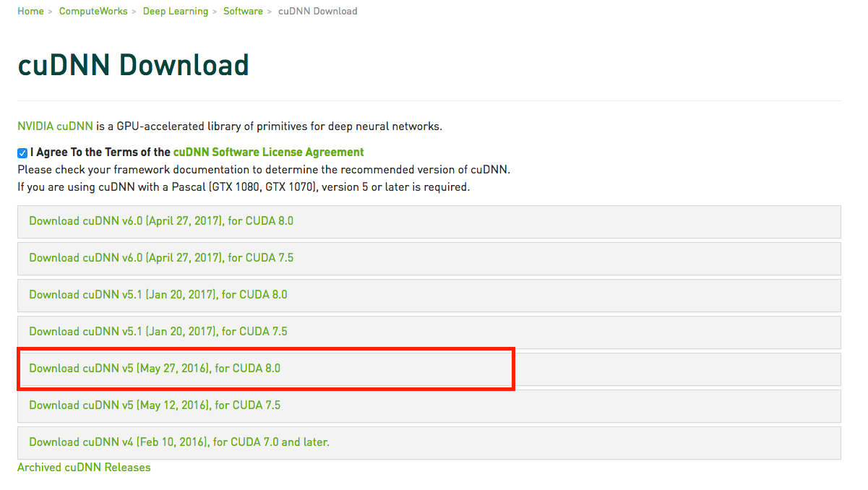Go to the Home breadcrumb link
868x490 pixels.
point(30,11)
